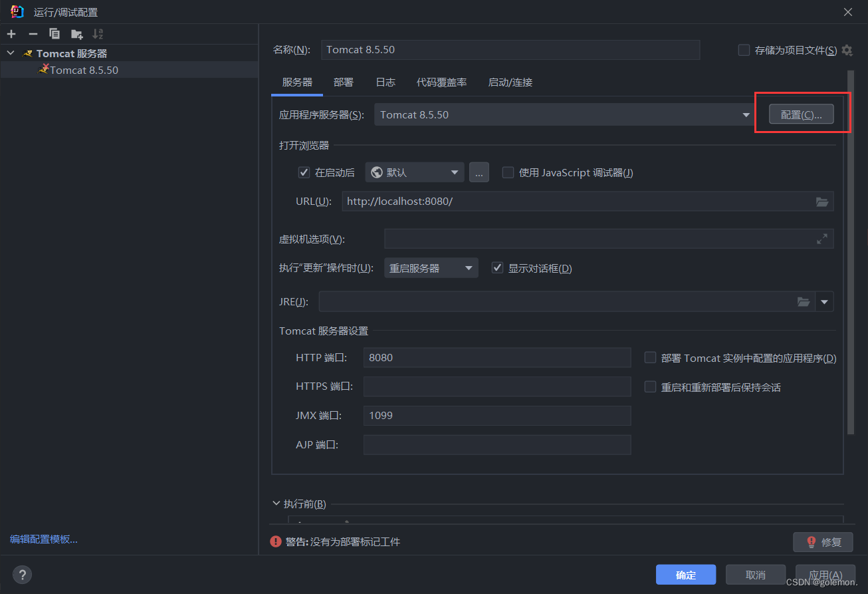Click the HTTP 端口 field
868x594 pixels.
[497, 357]
